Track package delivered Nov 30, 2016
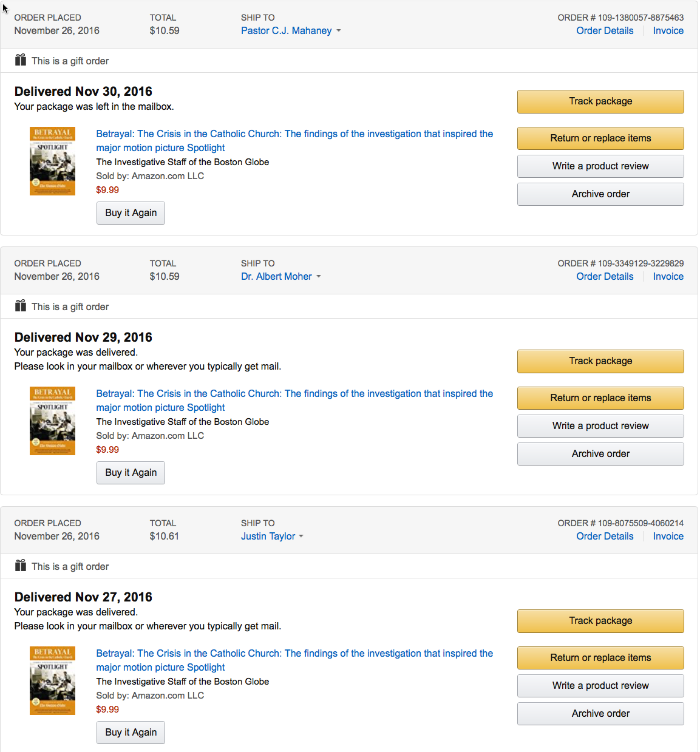This screenshot has height=752, width=700. coord(600,101)
